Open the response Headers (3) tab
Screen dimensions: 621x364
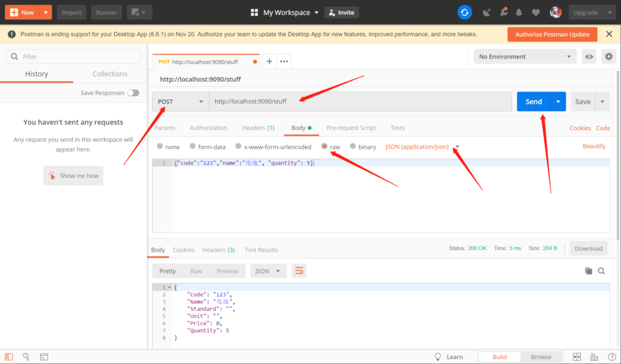(218, 250)
